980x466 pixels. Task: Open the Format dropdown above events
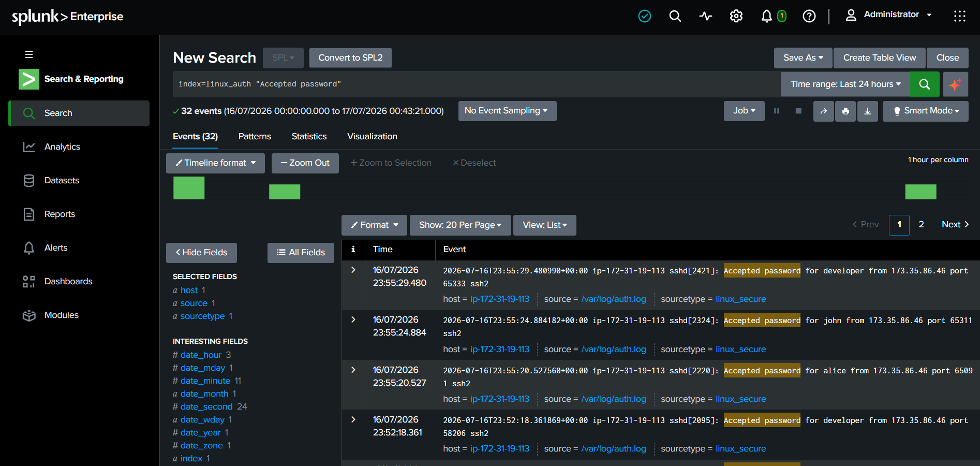(374, 225)
